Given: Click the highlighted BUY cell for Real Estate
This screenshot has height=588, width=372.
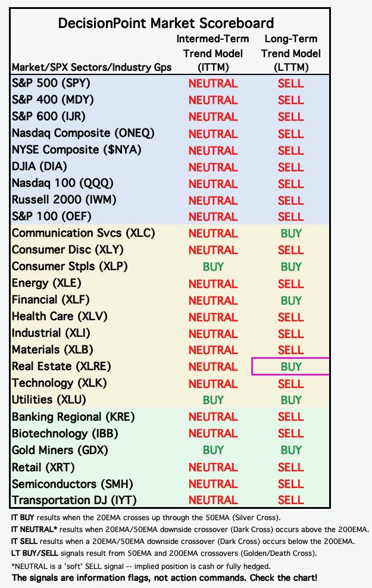Looking at the screenshot, I should click(291, 367).
